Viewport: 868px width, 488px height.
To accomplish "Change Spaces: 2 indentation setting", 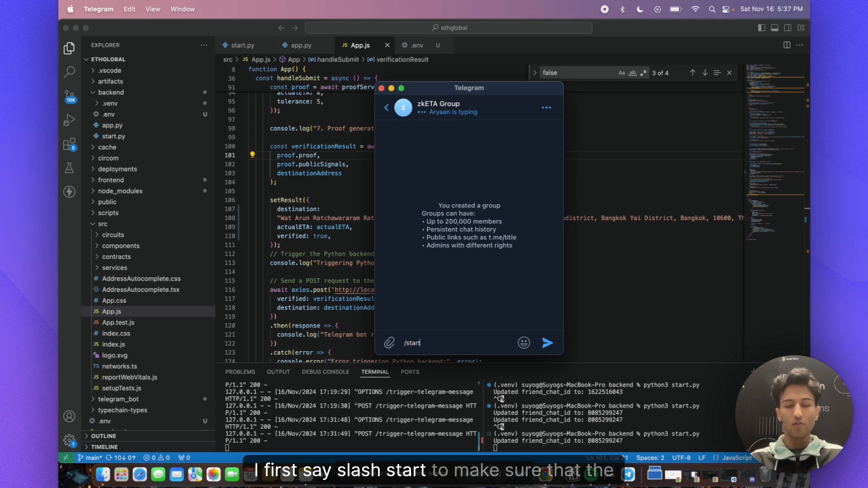I will [650, 458].
